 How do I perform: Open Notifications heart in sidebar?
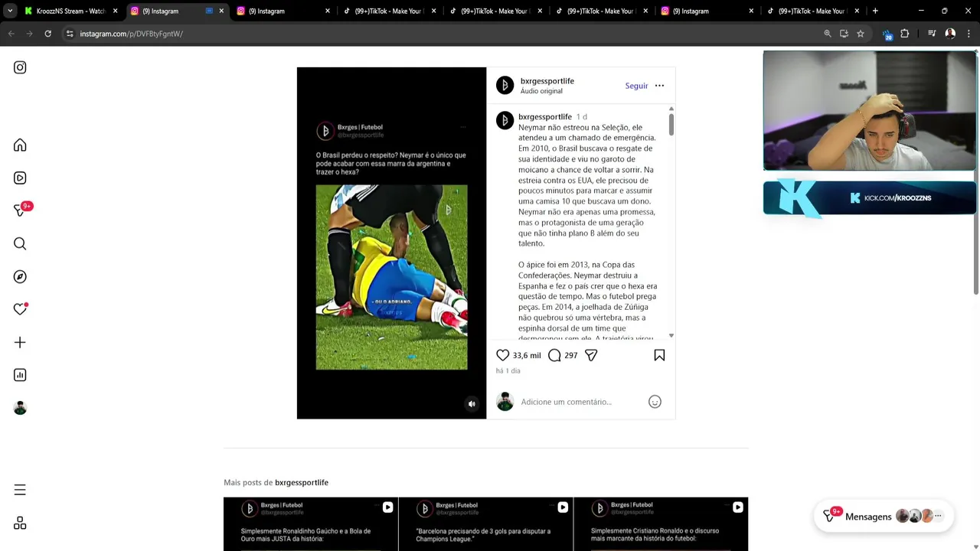20,309
